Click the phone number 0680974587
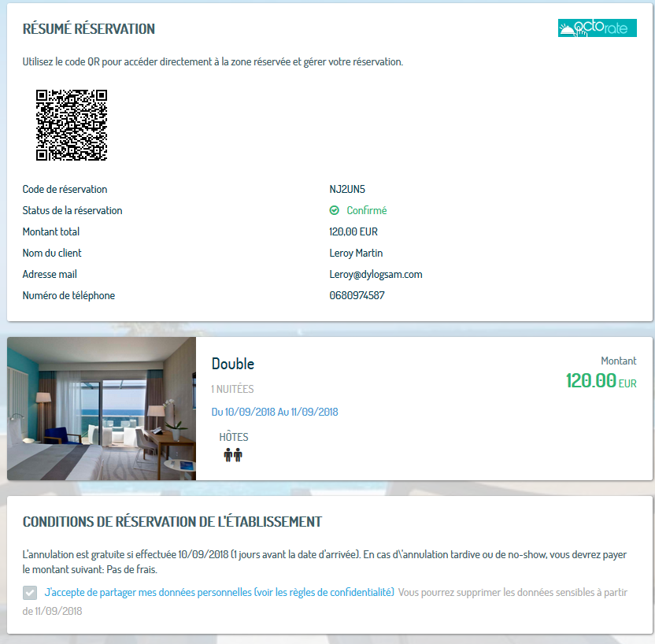The height and width of the screenshot is (644, 655). (357, 296)
